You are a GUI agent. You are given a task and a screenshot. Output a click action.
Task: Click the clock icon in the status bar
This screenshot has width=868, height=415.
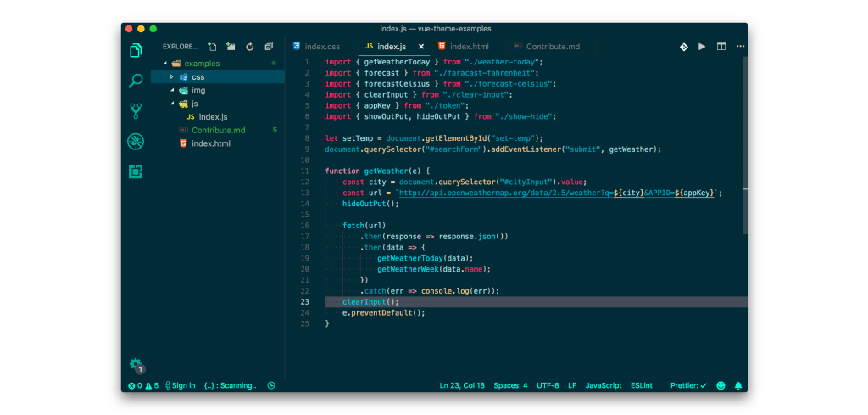click(x=271, y=385)
